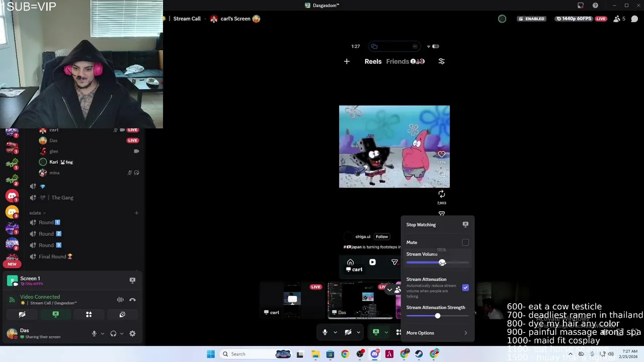This screenshot has height=362, width=644.
Task: Open microphone options arrow in call bar
Action: point(335,332)
